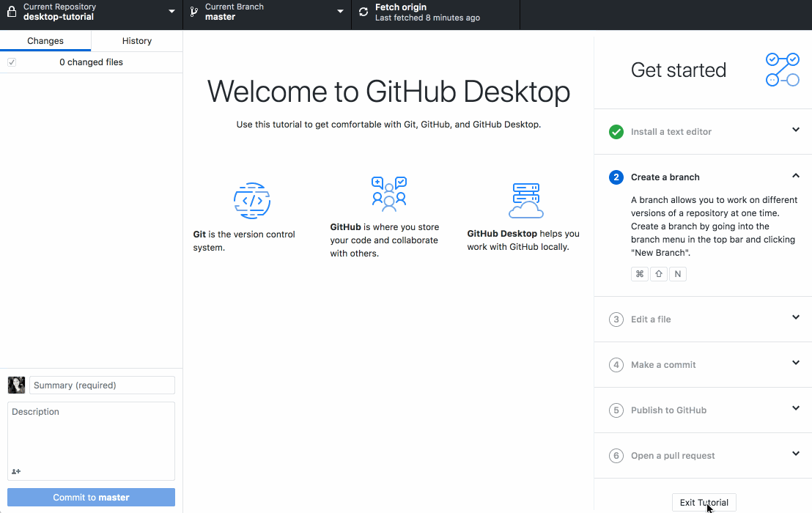Click the repository lock icon
The image size is (812, 513).
coord(10,11)
